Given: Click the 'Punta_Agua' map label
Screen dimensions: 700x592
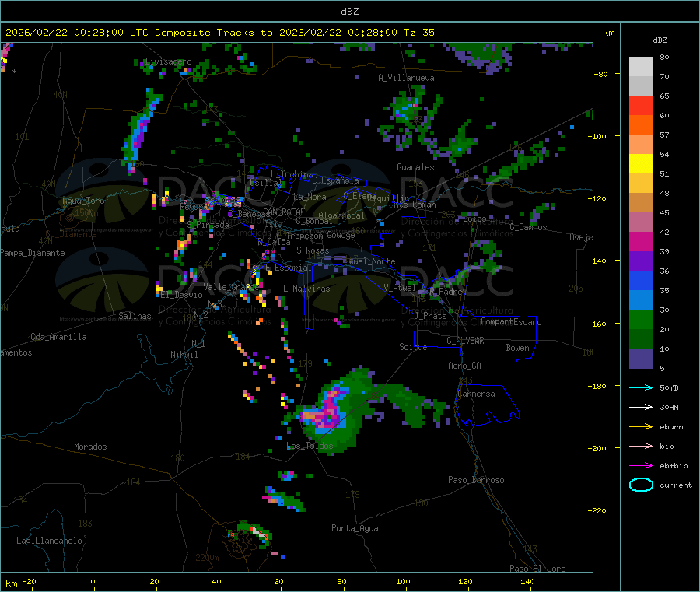Looking at the screenshot, I should pos(355,529).
